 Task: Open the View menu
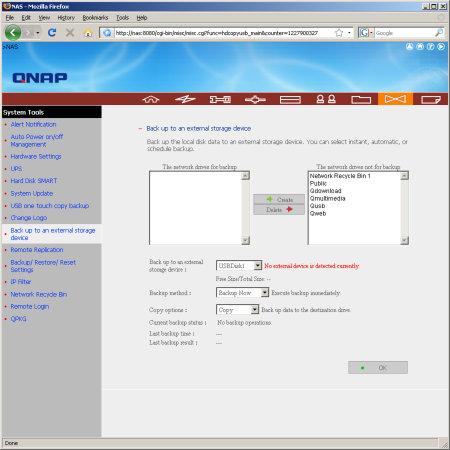click(x=44, y=18)
